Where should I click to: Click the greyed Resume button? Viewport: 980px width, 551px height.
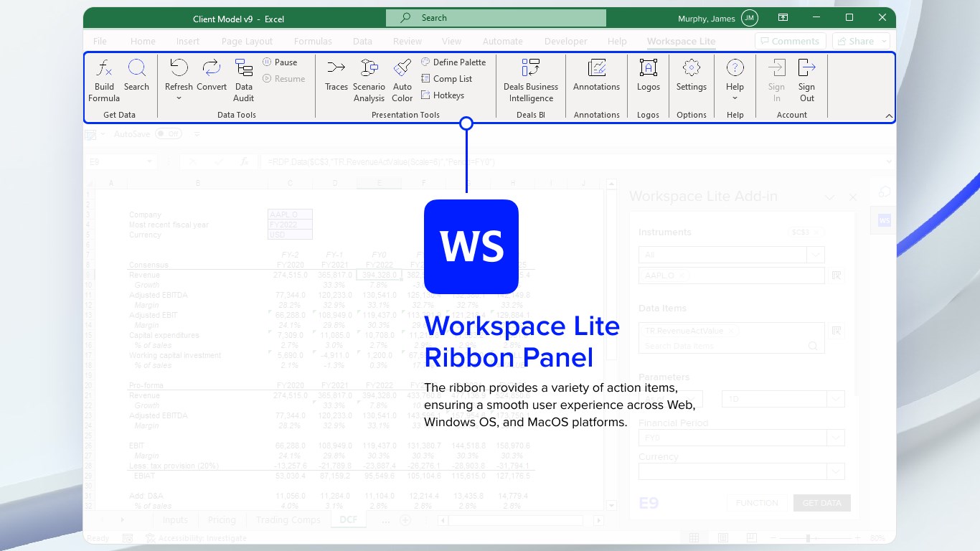tap(284, 79)
